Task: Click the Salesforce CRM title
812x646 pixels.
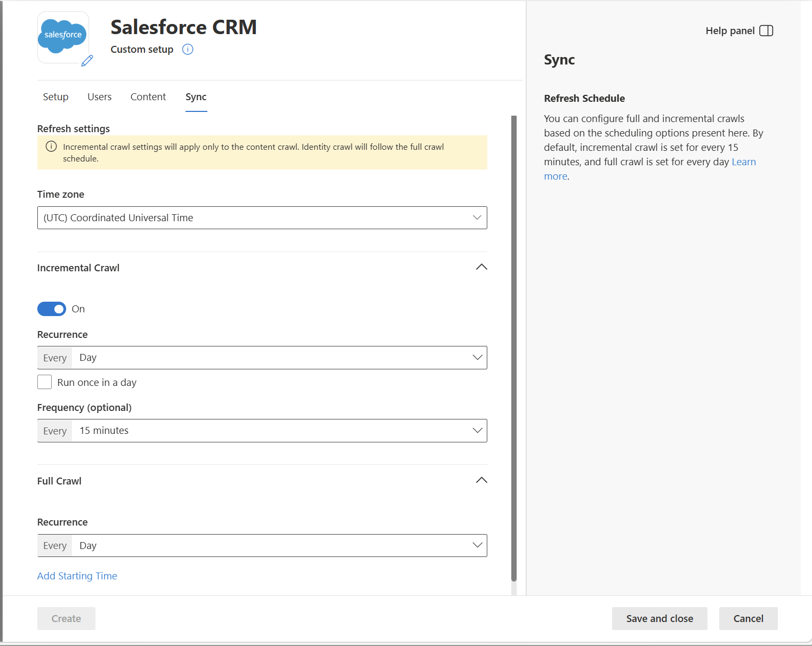Action: click(183, 27)
